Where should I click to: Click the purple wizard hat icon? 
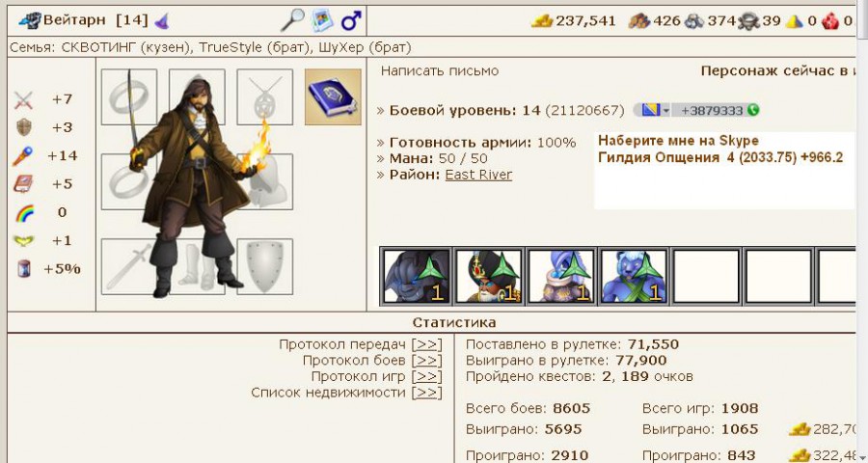tap(161, 21)
